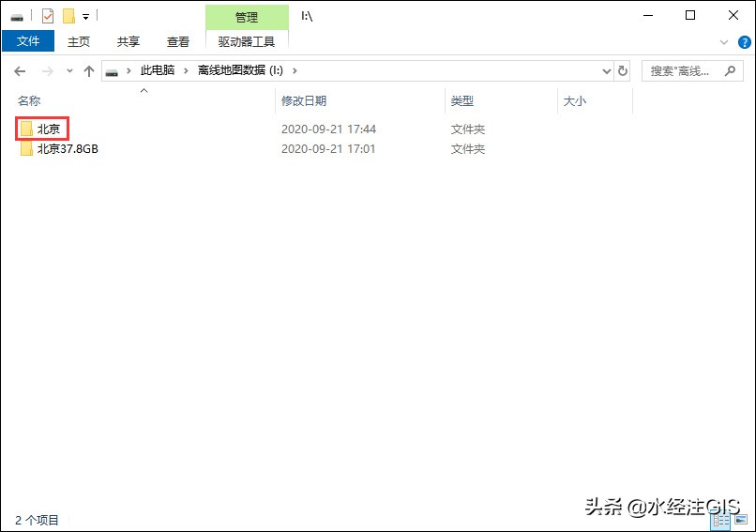Screen dimensions: 756x532
Task: Expand the chevron before 此电脑 in the address bar
Action: (x=129, y=71)
